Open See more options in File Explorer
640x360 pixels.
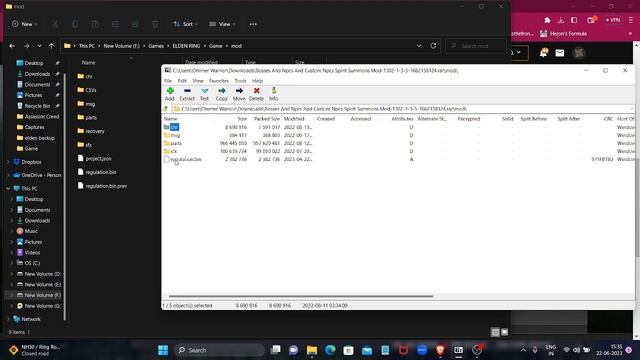pos(253,24)
